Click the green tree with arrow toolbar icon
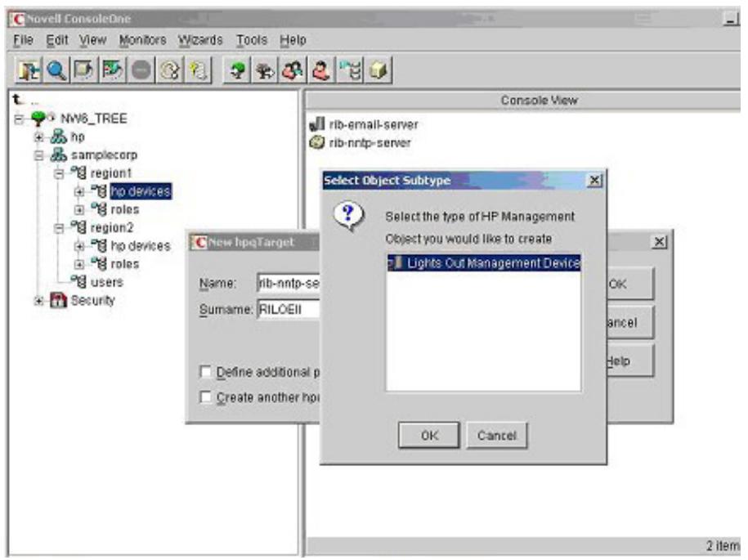748x560 pixels. tap(237, 70)
